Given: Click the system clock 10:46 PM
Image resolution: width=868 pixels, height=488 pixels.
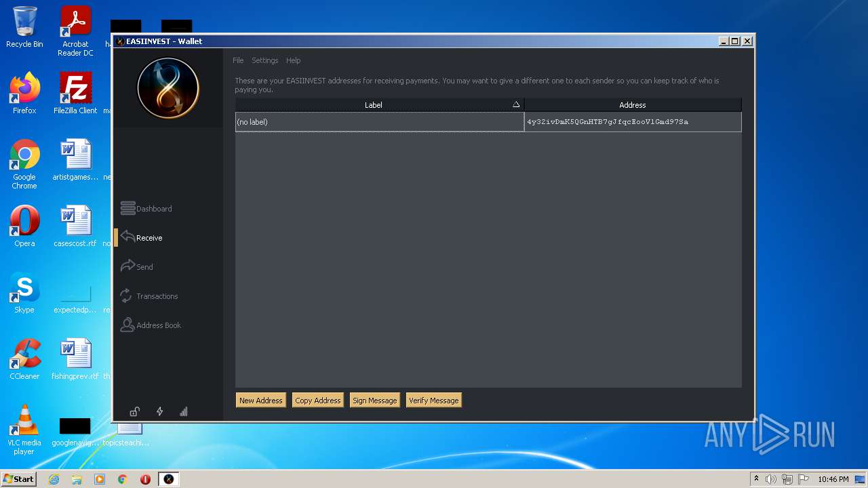Looking at the screenshot, I should (833, 479).
